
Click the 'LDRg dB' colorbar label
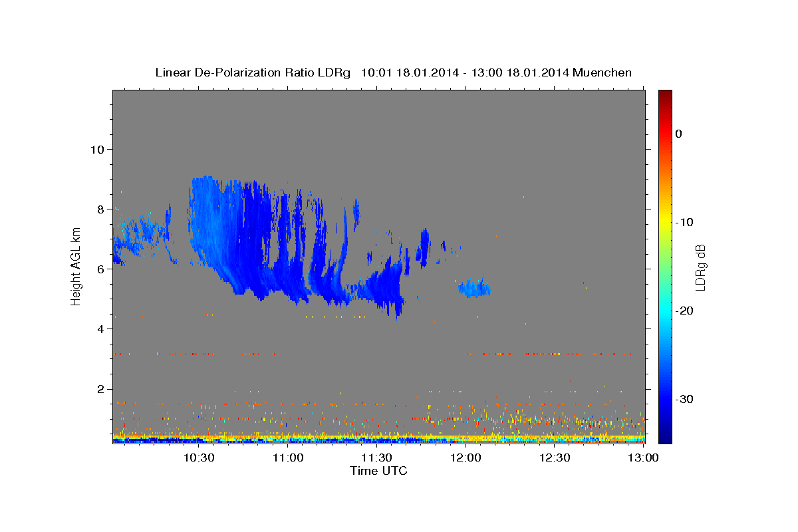pos(700,267)
